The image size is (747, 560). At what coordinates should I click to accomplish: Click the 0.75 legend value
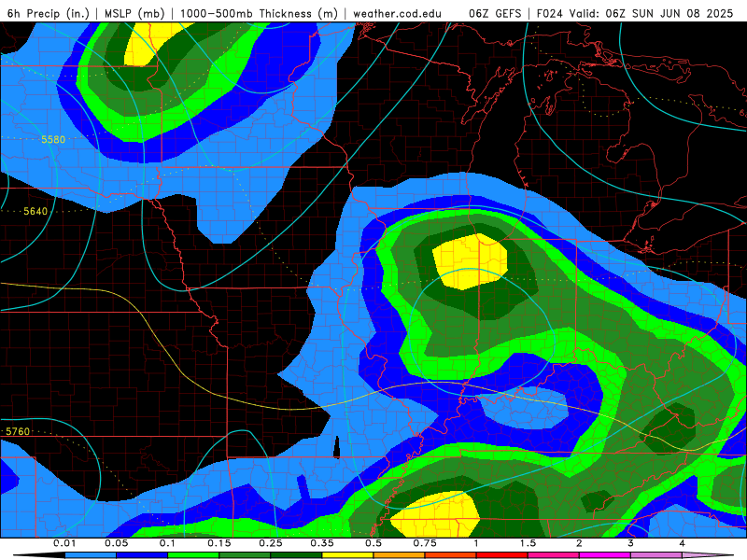tap(425, 543)
